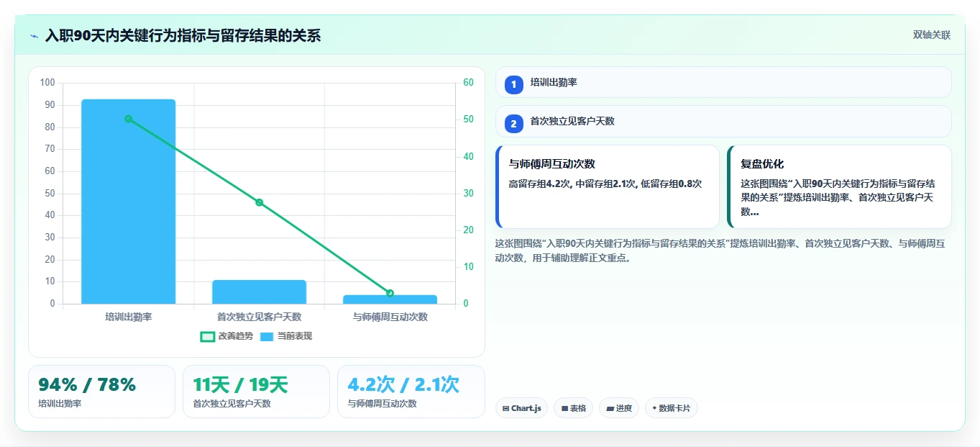The width and height of the screenshot is (980, 447).
Task: Click the right axis value 60
Action: point(468,83)
